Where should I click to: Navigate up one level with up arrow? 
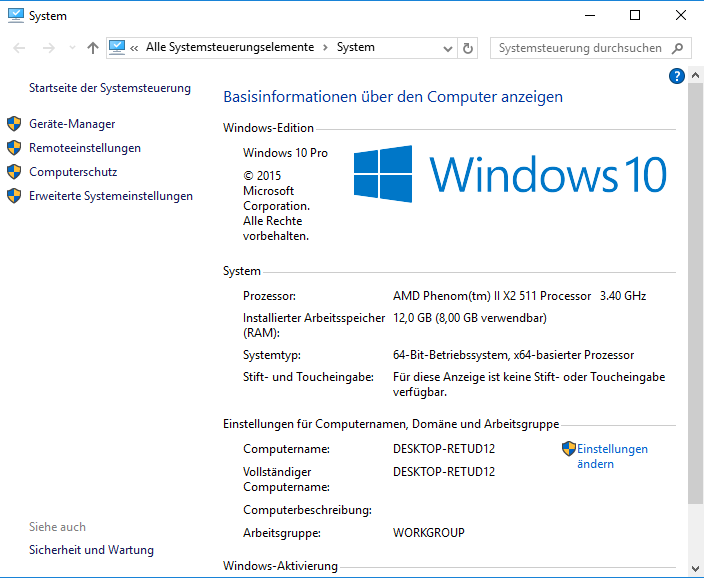click(93, 48)
